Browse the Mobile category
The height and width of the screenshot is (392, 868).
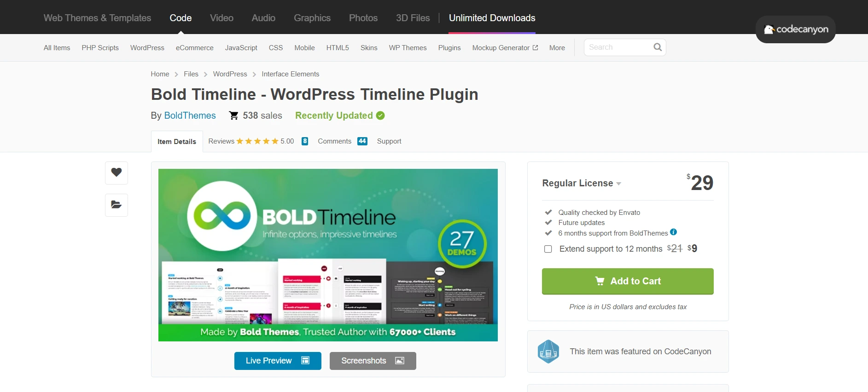tap(305, 48)
